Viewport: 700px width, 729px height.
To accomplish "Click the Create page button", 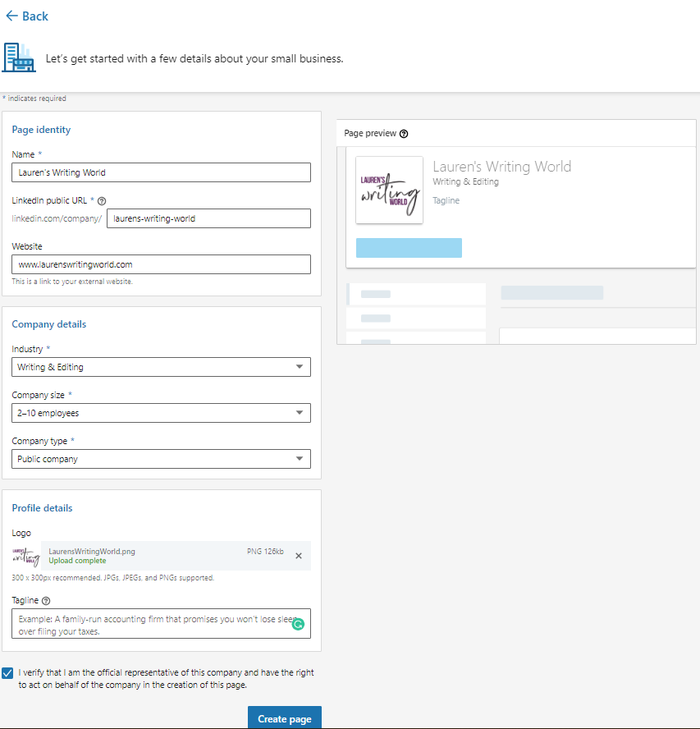I will tap(285, 718).
